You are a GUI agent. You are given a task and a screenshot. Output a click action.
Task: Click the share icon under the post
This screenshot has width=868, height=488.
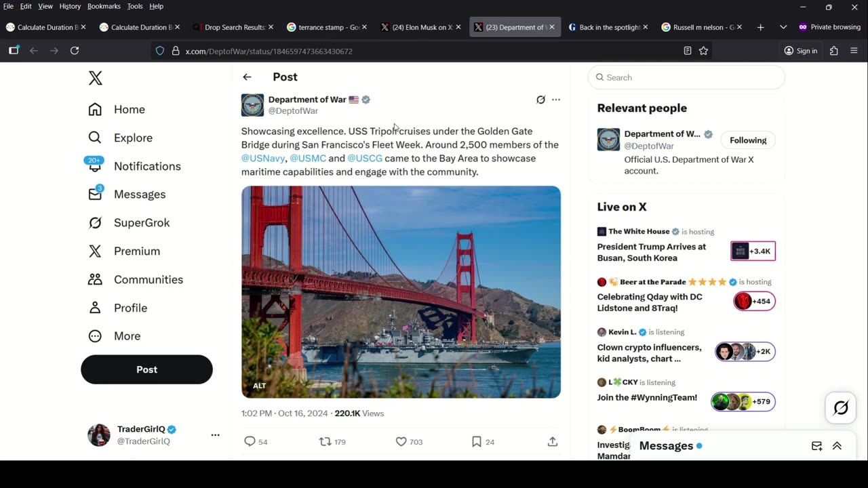point(553,442)
